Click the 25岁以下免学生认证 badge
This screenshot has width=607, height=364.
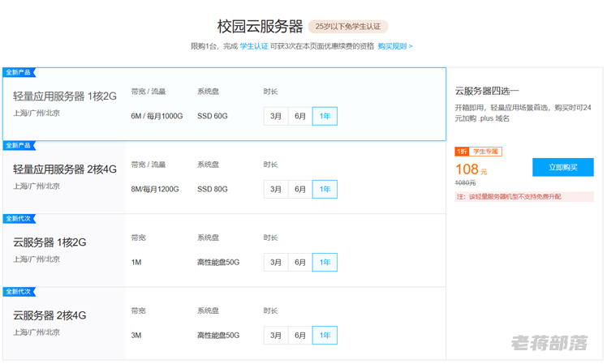pyautogui.click(x=348, y=27)
